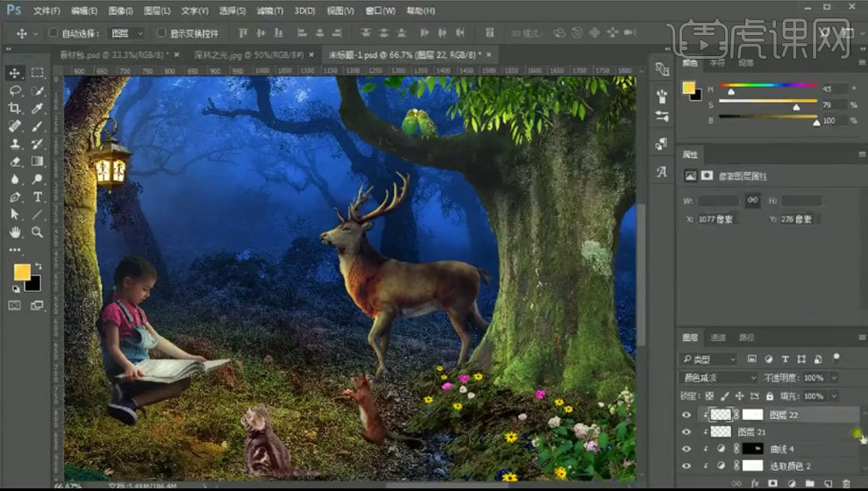
Task: Open the opacity slider dropdown
Action: pos(834,378)
